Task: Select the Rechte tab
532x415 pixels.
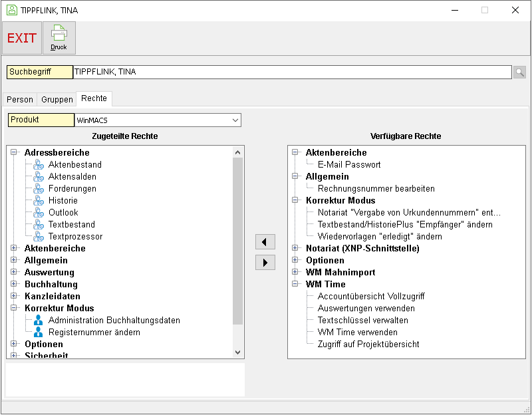Action: (94, 98)
